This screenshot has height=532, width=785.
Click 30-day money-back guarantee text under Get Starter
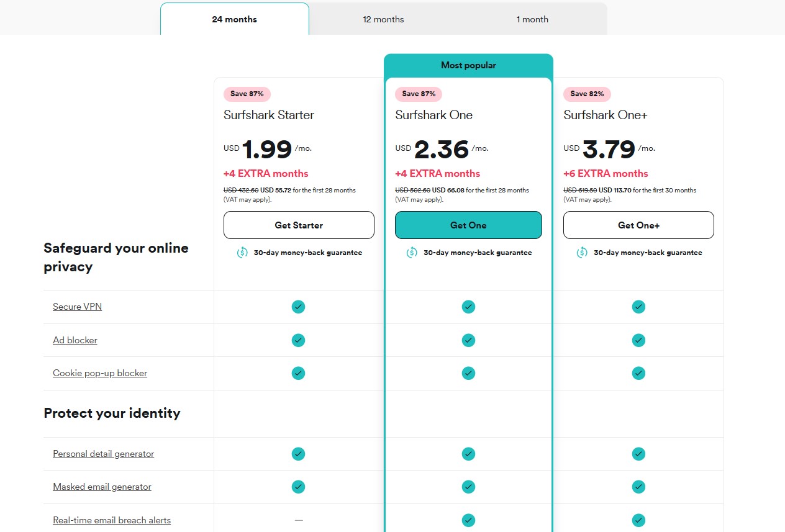[307, 253]
